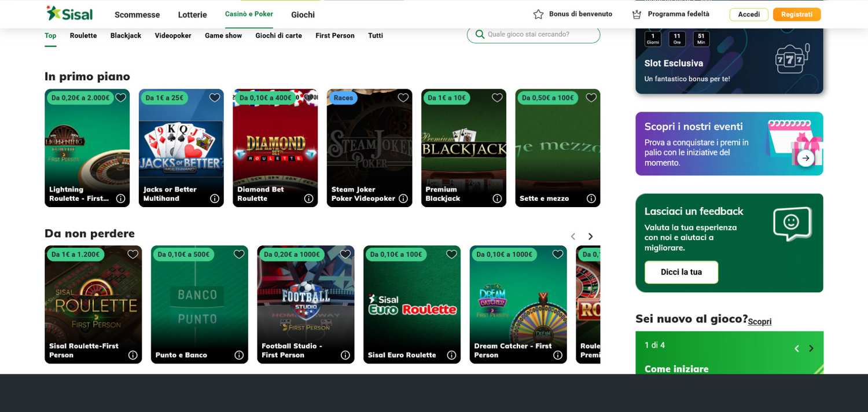Viewport: 868px width, 412px height.
Task: Click Dicci la tua button
Action: 681,272
